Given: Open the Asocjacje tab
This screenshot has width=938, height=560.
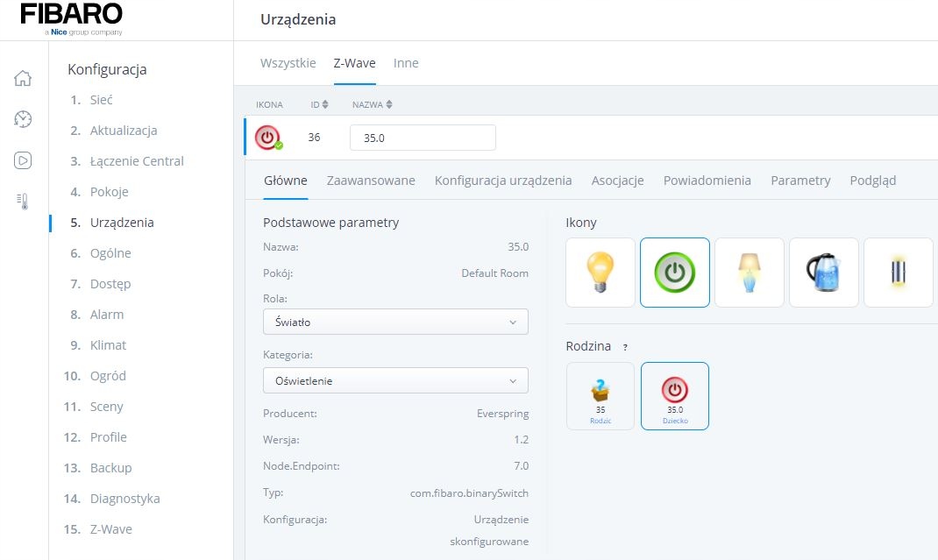Looking at the screenshot, I should coord(617,180).
